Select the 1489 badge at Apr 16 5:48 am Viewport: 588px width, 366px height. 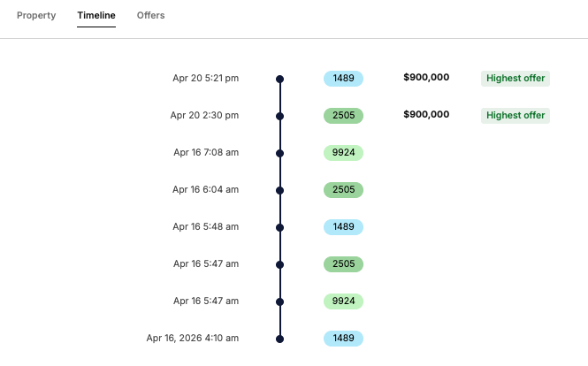tap(343, 227)
